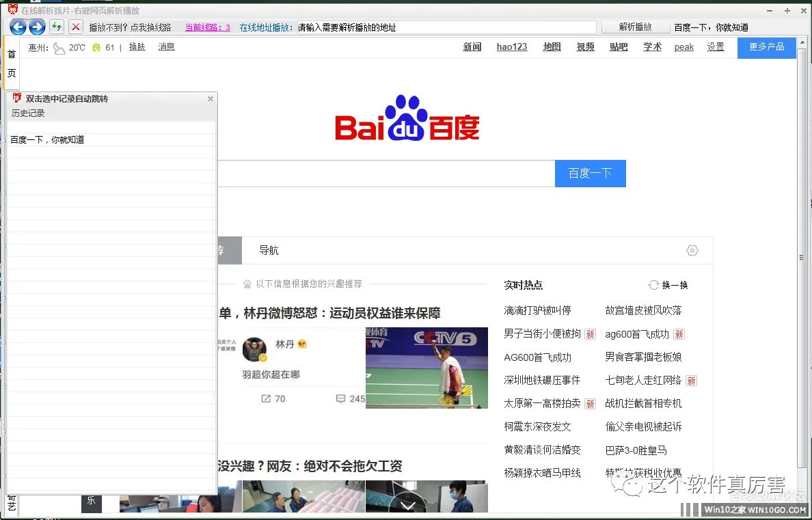Open hot topic 偷父亲电视被起诉

coord(643,427)
